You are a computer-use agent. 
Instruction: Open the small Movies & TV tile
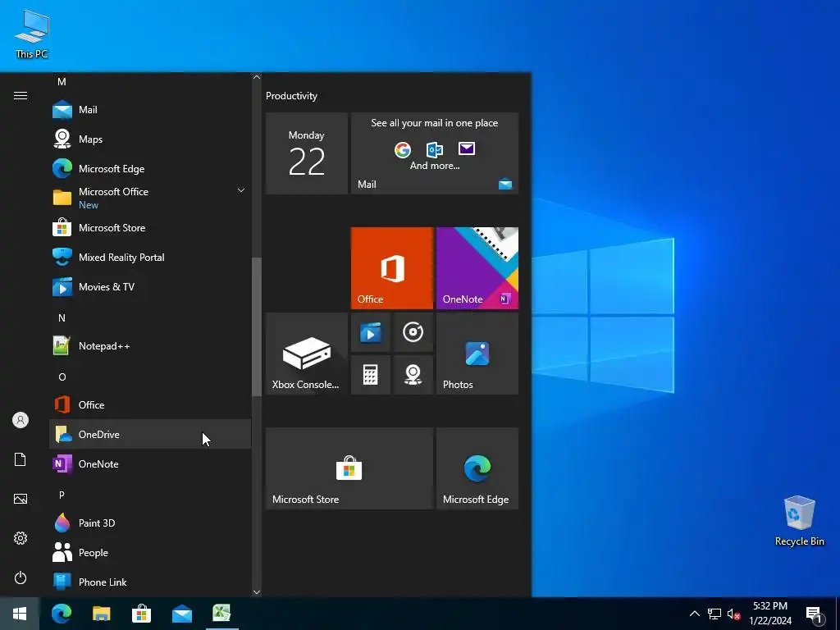point(370,332)
